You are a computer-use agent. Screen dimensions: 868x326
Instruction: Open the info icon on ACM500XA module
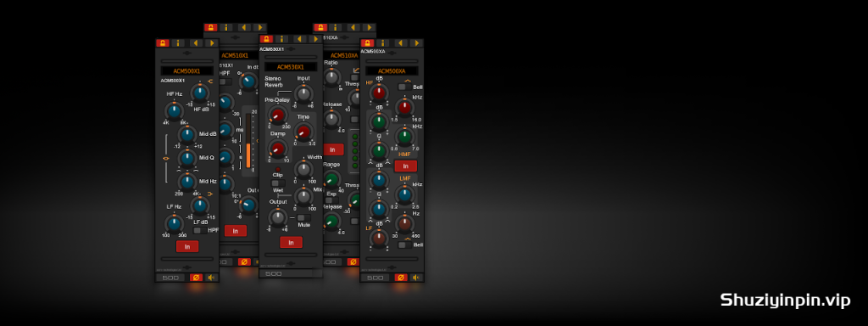(382, 42)
